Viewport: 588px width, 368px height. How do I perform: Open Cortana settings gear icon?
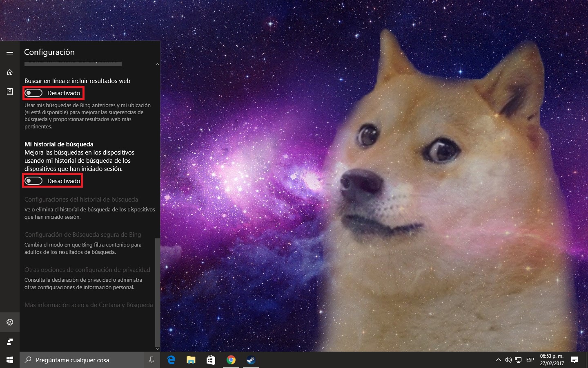10,322
